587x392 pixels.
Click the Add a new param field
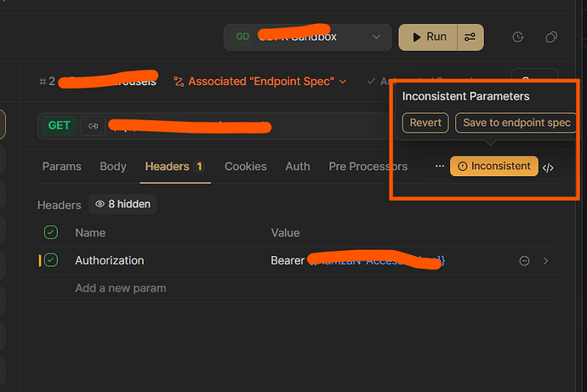pos(121,288)
